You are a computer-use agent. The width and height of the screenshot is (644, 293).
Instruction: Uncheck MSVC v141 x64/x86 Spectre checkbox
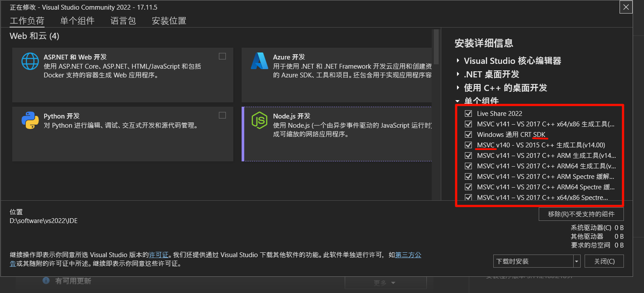tap(468, 197)
